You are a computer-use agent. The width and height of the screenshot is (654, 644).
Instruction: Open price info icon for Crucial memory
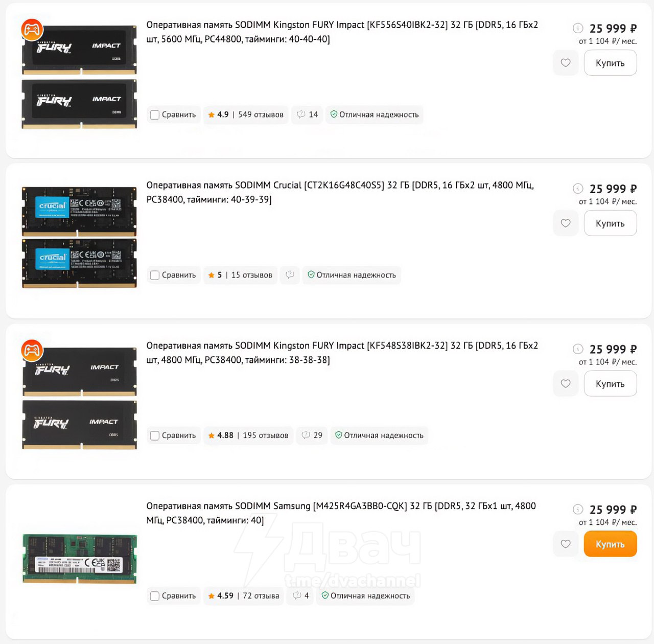[578, 188]
